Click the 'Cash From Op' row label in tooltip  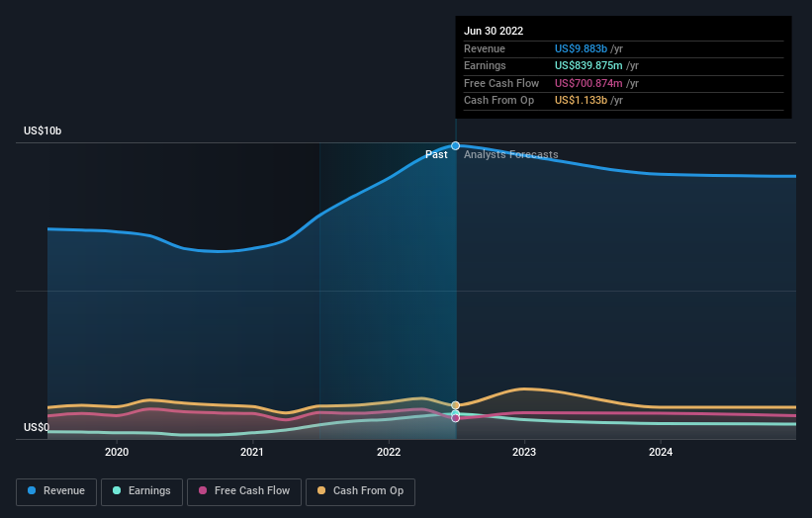click(498, 101)
